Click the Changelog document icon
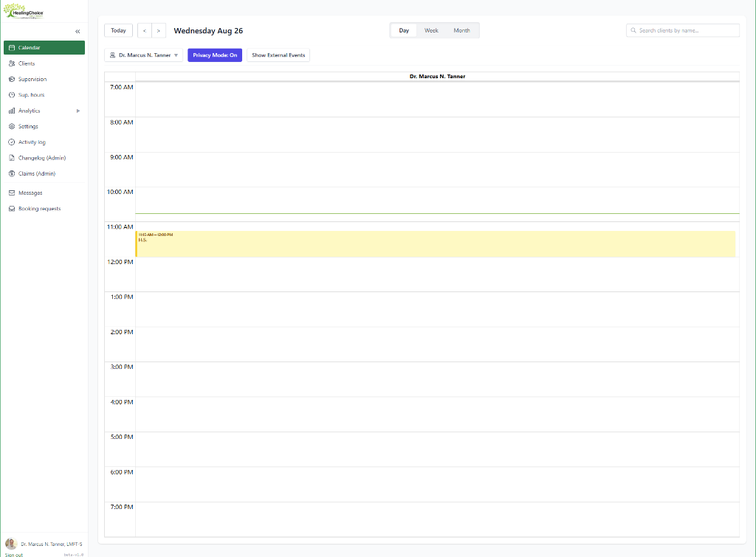This screenshot has width=756, height=557. click(x=12, y=158)
